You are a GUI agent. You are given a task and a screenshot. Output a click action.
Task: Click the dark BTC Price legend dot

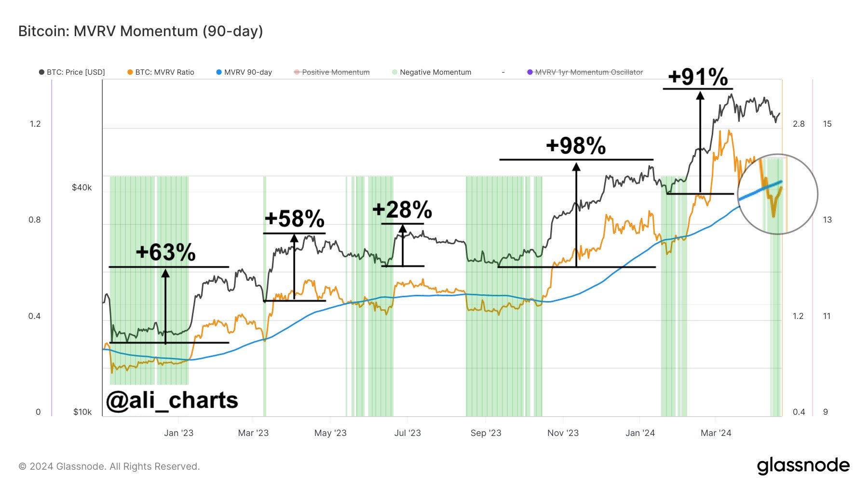[41, 72]
